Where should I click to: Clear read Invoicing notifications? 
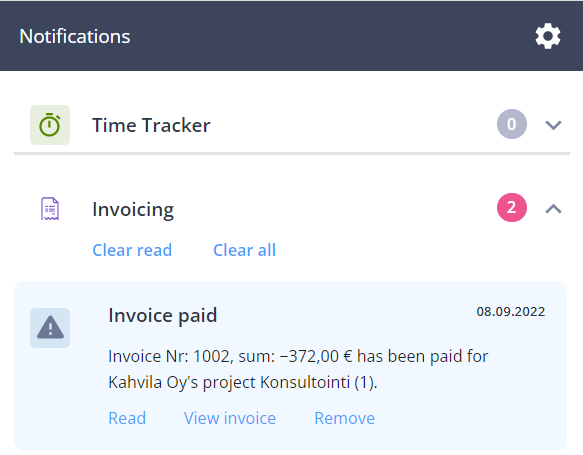[x=132, y=250]
